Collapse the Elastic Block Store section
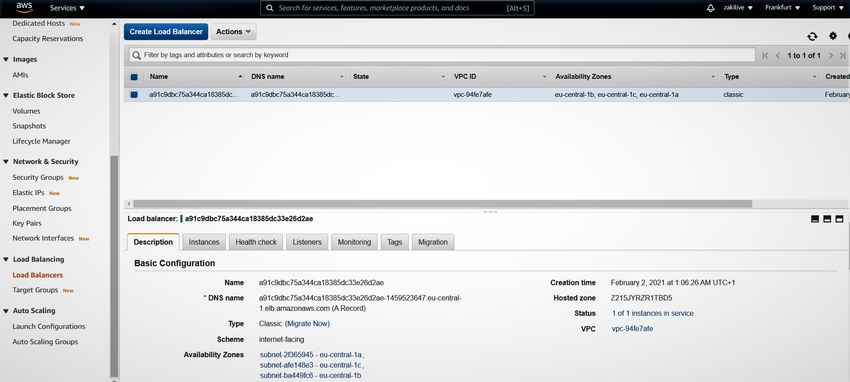The height and width of the screenshot is (382, 850). (6, 95)
